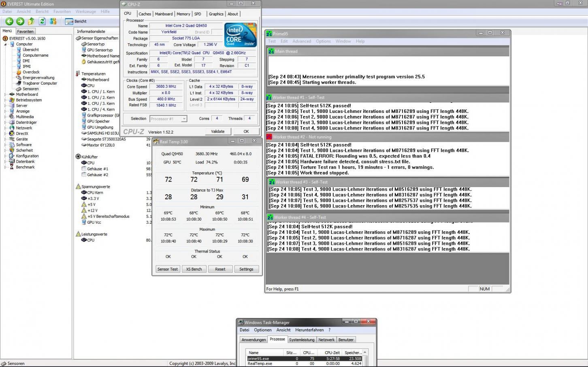Click the Gehäusezutritt lock icon

click(84, 62)
